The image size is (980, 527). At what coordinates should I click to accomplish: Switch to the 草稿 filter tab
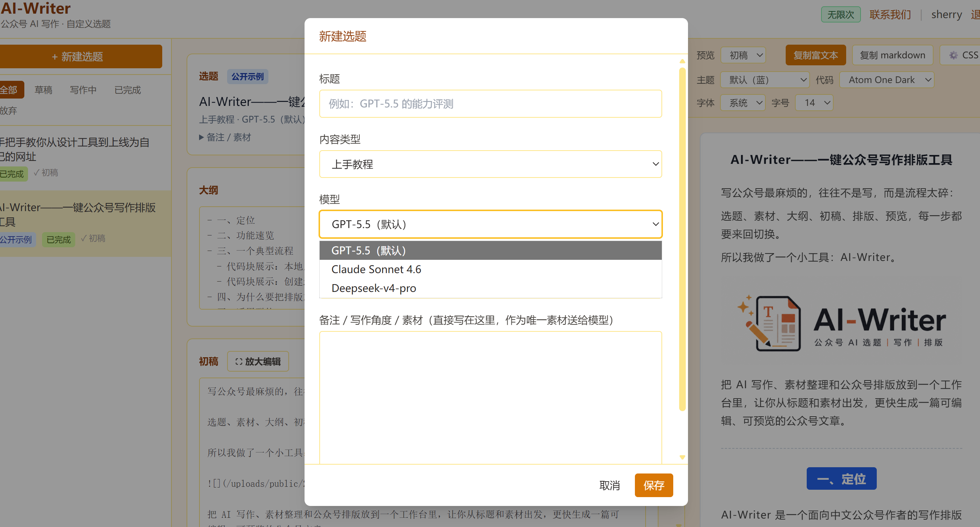coord(44,90)
